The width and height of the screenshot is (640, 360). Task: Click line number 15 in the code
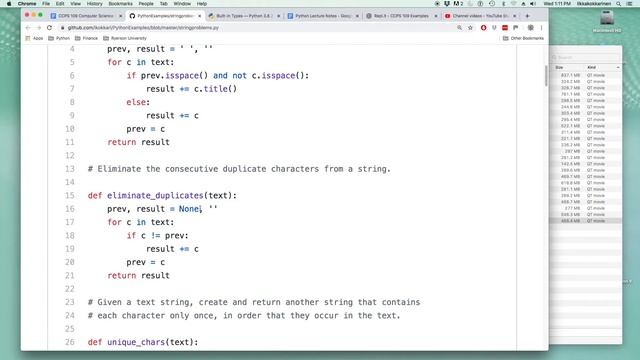coord(69,196)
